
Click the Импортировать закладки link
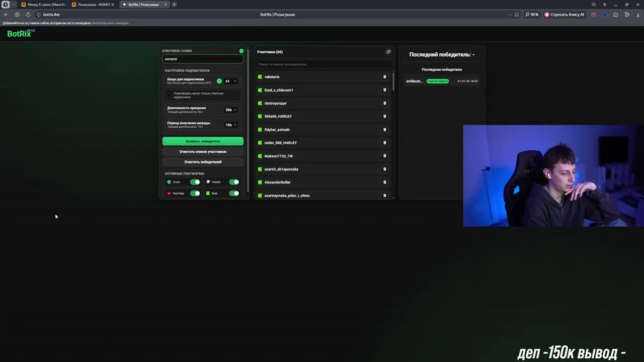click(x=110, y=23)
